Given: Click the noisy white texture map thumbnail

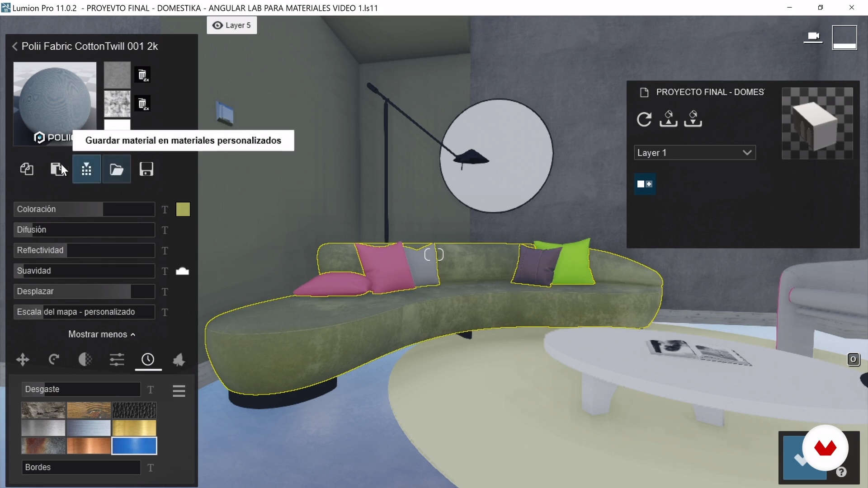Looking at the screenshot, I should (x=117, y=104).
